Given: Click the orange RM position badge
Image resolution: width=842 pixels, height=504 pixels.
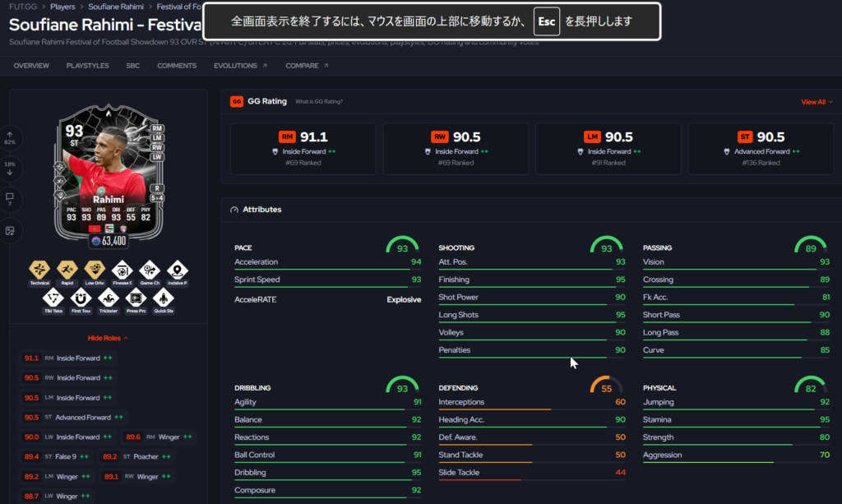Looking at the screenshot, I should [x=287, y=136].
